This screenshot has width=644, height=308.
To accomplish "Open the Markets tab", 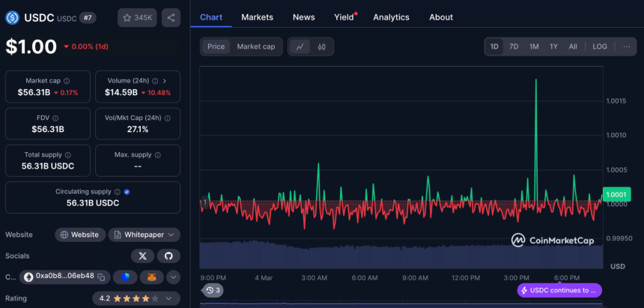I will [x=257, y=17].
